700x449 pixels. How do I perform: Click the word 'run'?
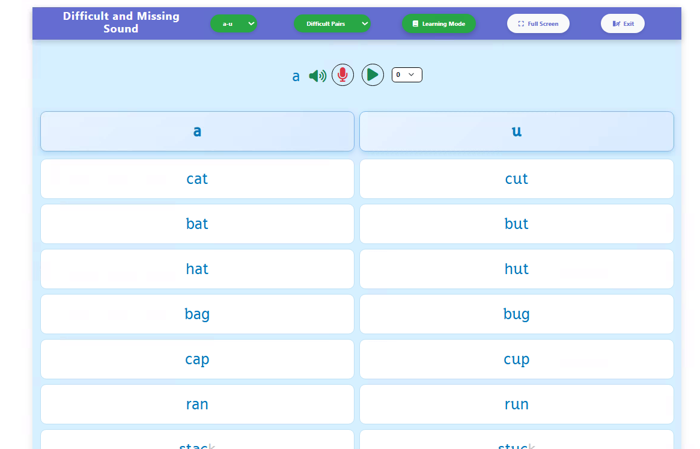point(517,404)
